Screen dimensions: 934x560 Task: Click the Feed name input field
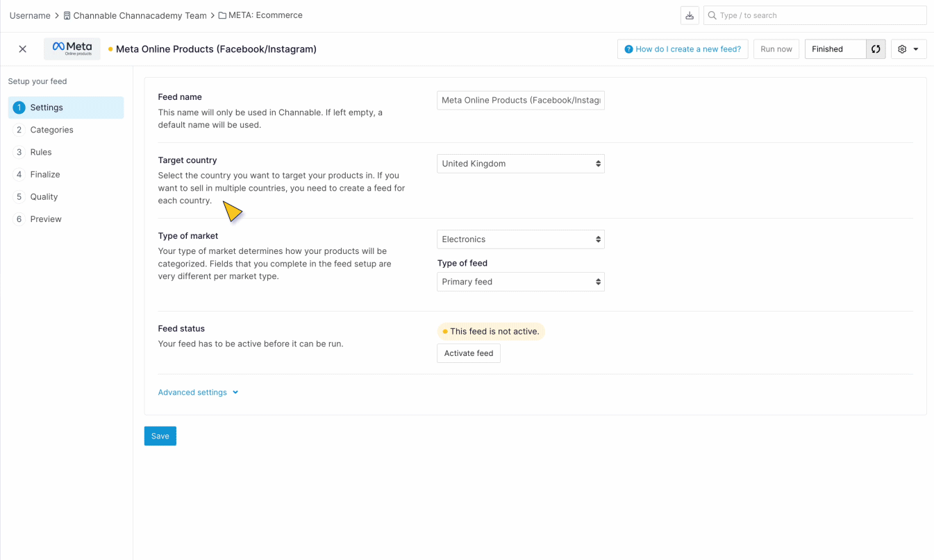[520, 100]
